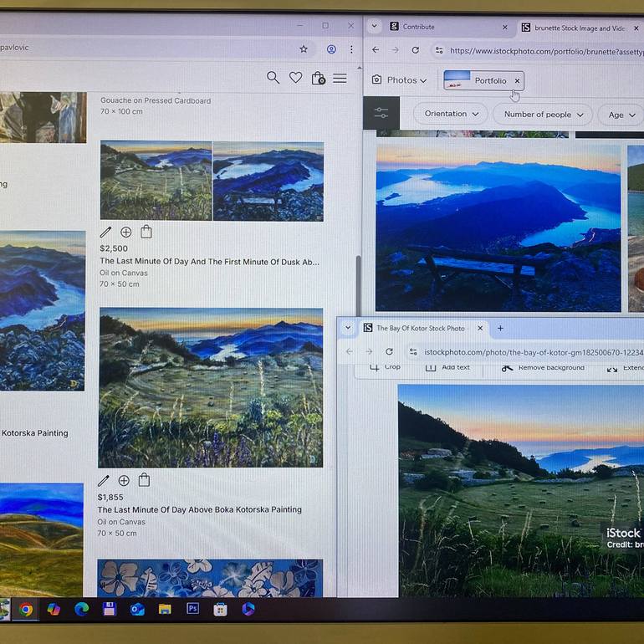Open the dark filter sliders panel icon
The image size is (644, 644).
pyautogui.click(x=381, y=113)
